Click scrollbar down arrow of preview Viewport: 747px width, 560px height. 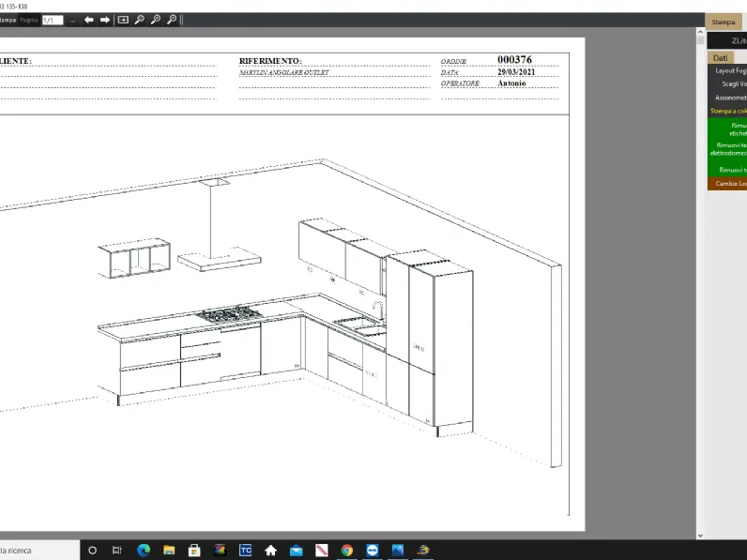click(700, 536)
